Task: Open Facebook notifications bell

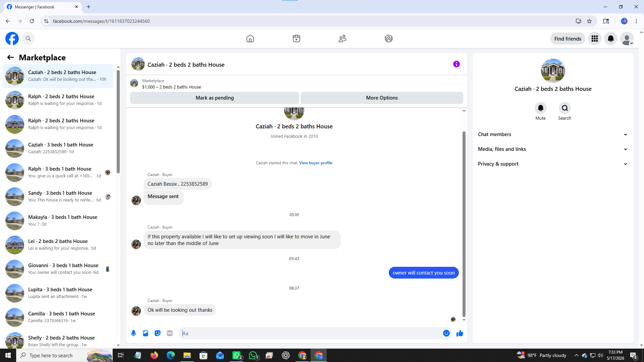Action: click(611, 39)
